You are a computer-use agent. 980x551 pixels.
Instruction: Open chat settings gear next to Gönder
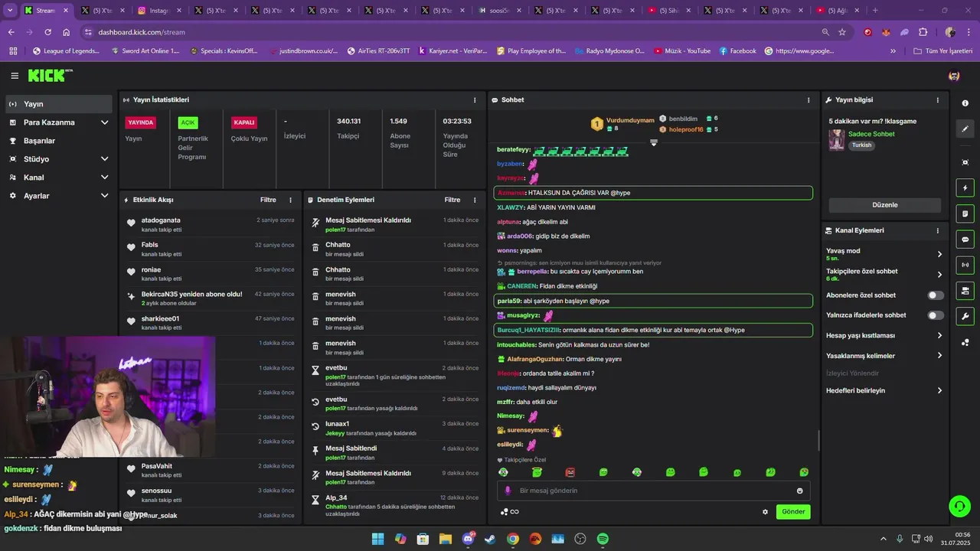point(765,512)
